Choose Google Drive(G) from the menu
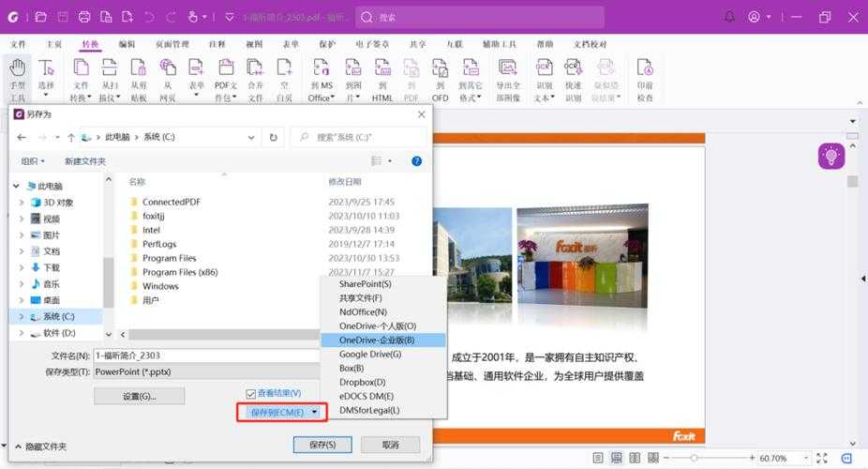 click(369, 355)
